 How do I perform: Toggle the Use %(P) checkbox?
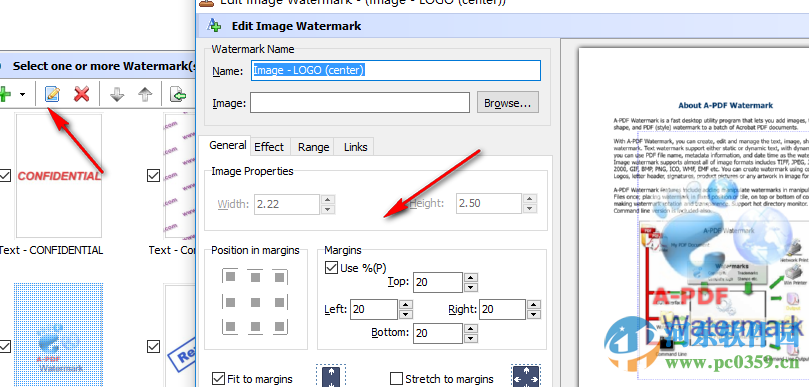pyautogui.click(x=331, y=268)
